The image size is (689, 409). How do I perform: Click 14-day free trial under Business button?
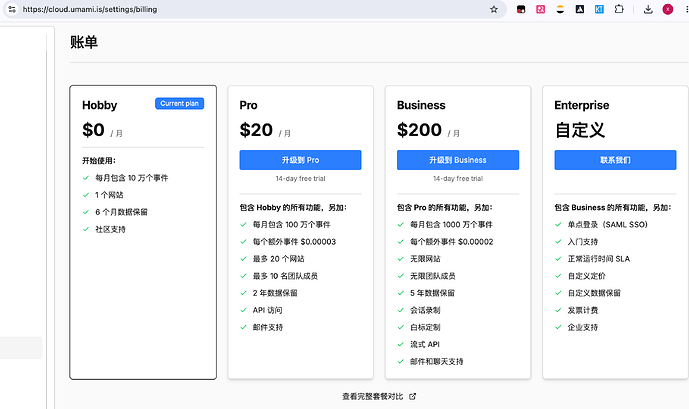pyautogui.click(x=458, y=179)
